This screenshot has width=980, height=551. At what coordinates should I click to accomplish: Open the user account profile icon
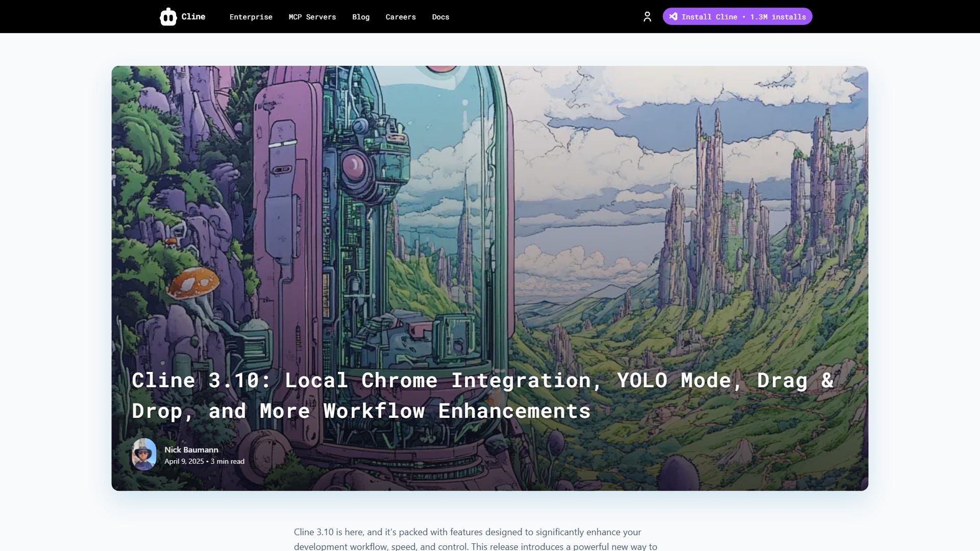pyautogui.click(x=647, y=17)
